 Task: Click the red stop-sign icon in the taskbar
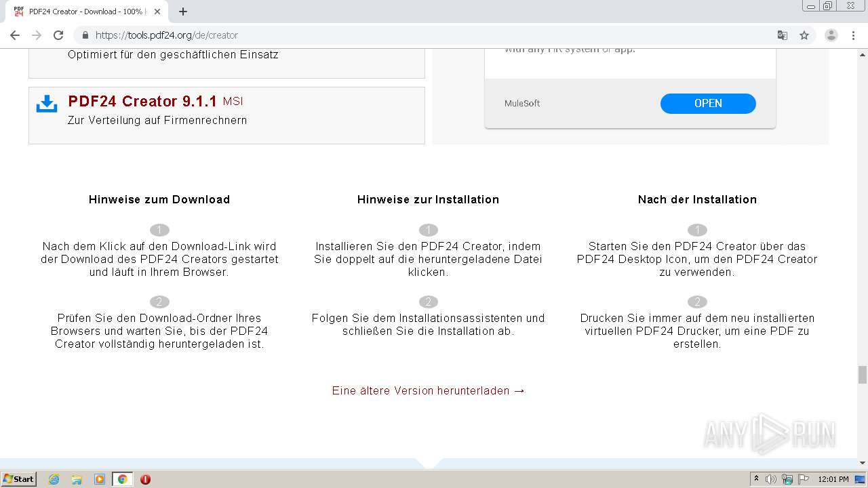point(145,479)
